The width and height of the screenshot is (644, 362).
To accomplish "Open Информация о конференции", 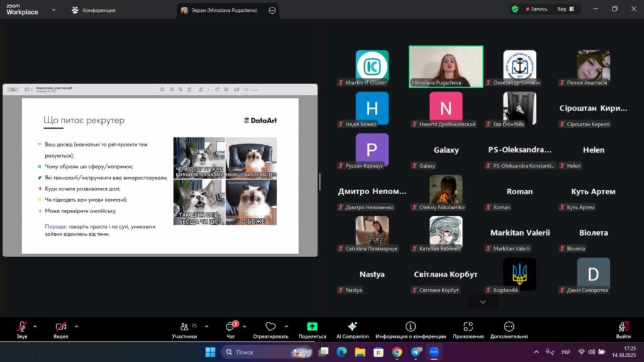I will 411,327.
